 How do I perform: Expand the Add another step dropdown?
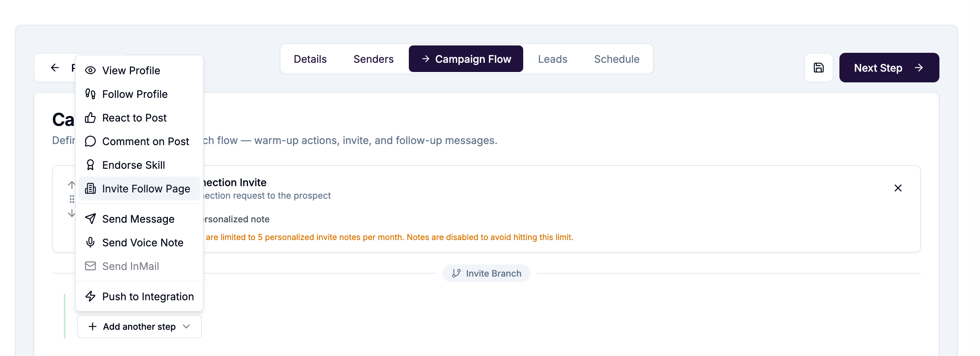point(139,326)
